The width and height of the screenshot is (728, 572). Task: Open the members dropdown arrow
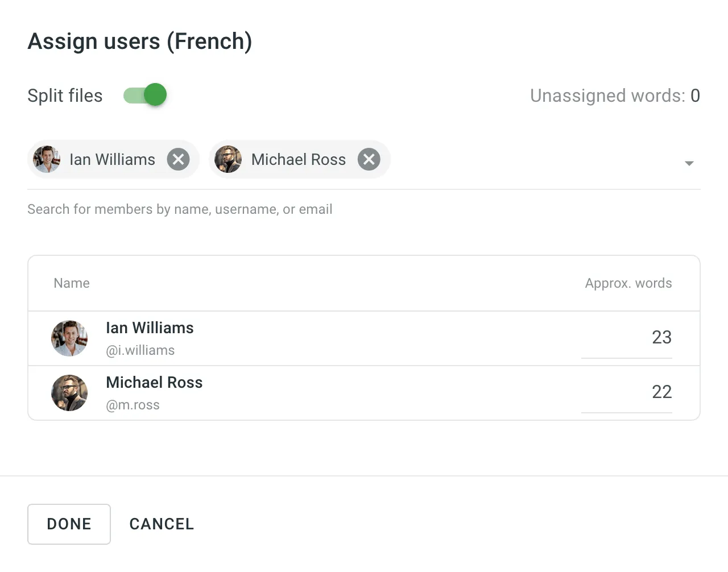click(689, 163)
